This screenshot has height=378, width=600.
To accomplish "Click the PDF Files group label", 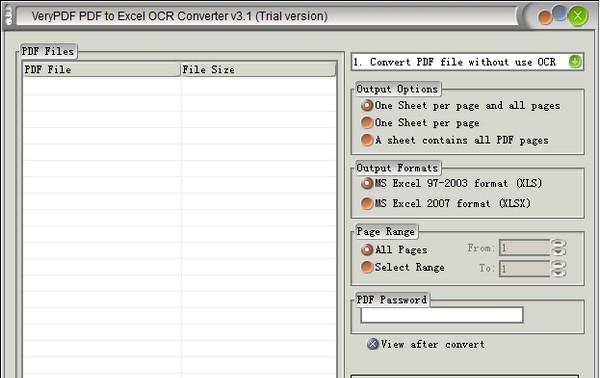I will [48, 51].
